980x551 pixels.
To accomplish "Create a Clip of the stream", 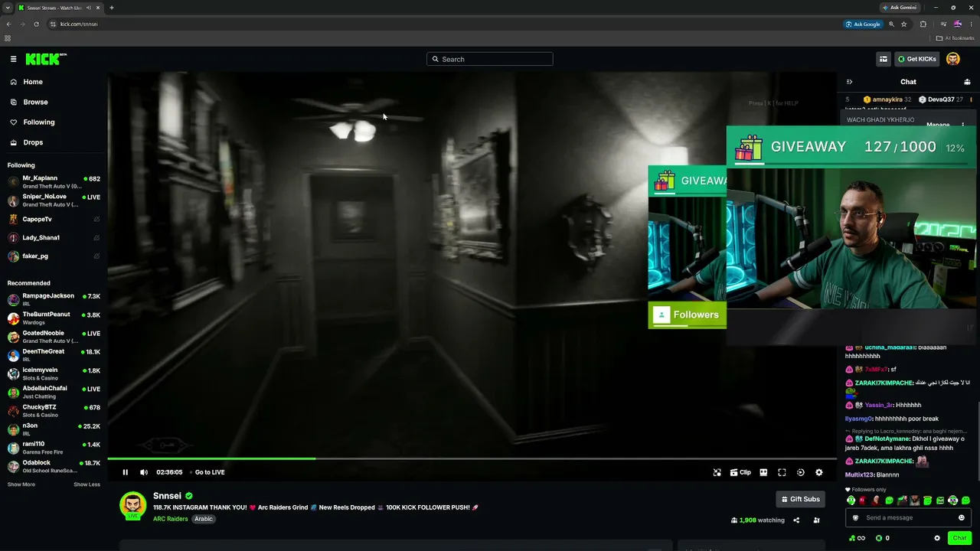I will (740, 472).
